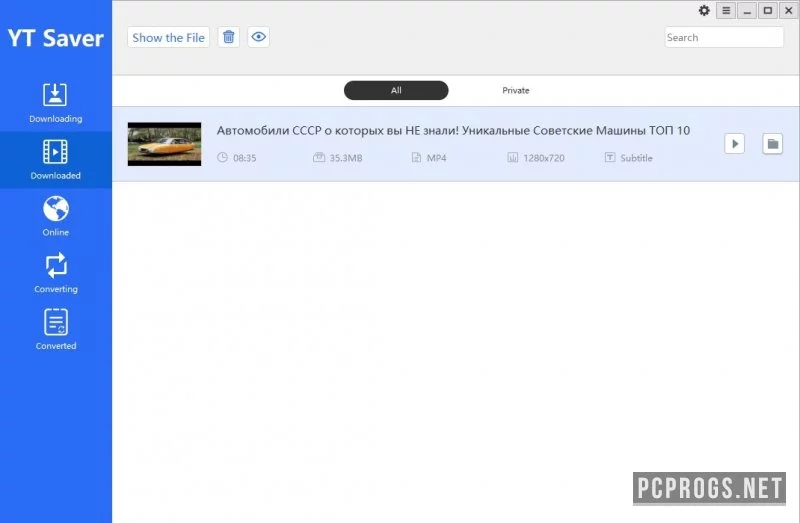Toggle private mode eye icon

pos(259,37)
